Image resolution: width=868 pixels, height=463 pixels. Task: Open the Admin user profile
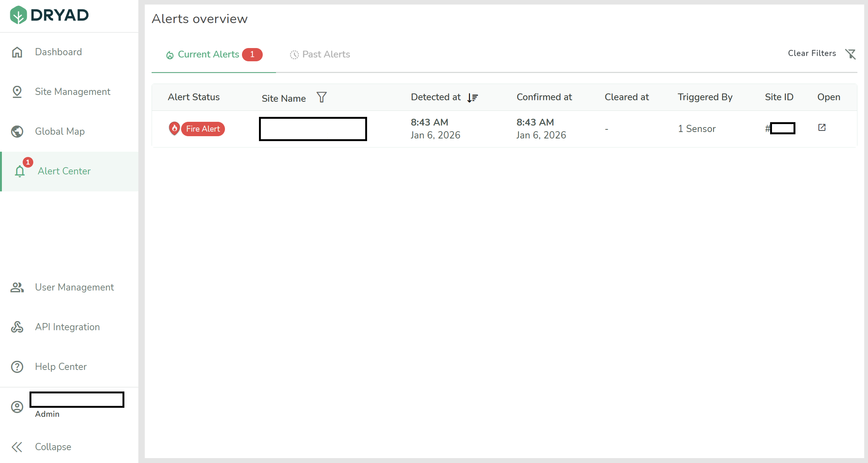[17, 407]
